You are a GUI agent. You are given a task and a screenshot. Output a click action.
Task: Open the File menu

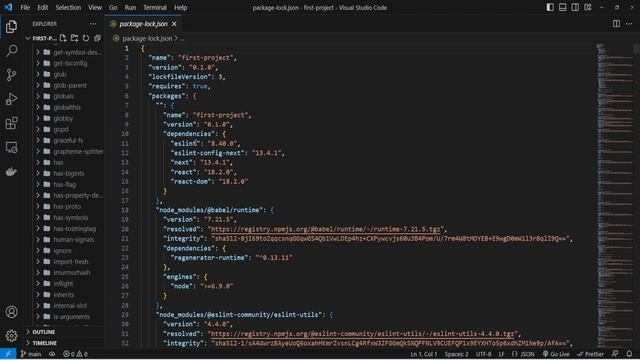[25, 7]
